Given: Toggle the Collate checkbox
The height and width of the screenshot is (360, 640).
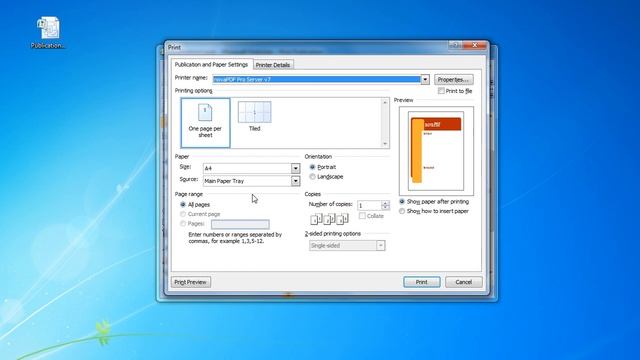Looking at the screenshot, I should coord(362,216).
